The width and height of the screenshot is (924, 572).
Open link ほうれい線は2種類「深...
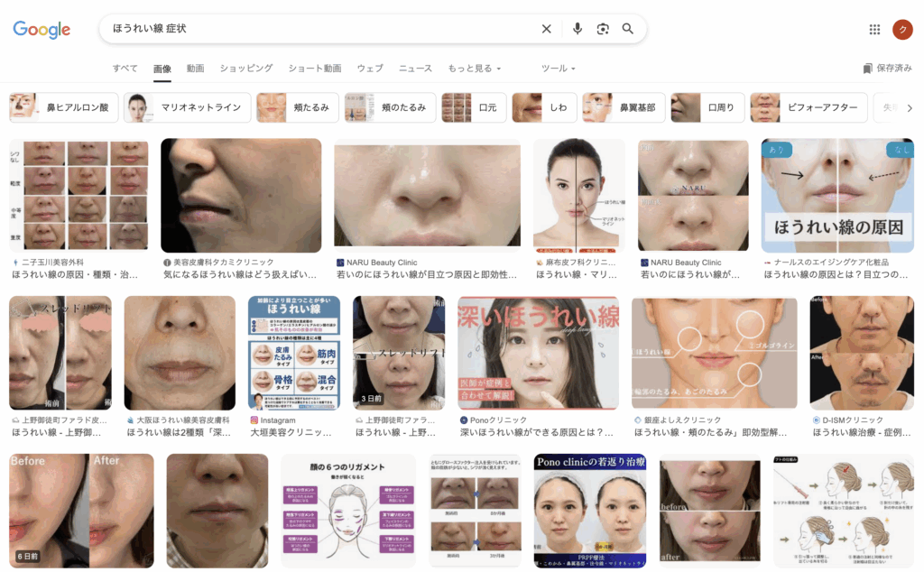coord(179,433)
